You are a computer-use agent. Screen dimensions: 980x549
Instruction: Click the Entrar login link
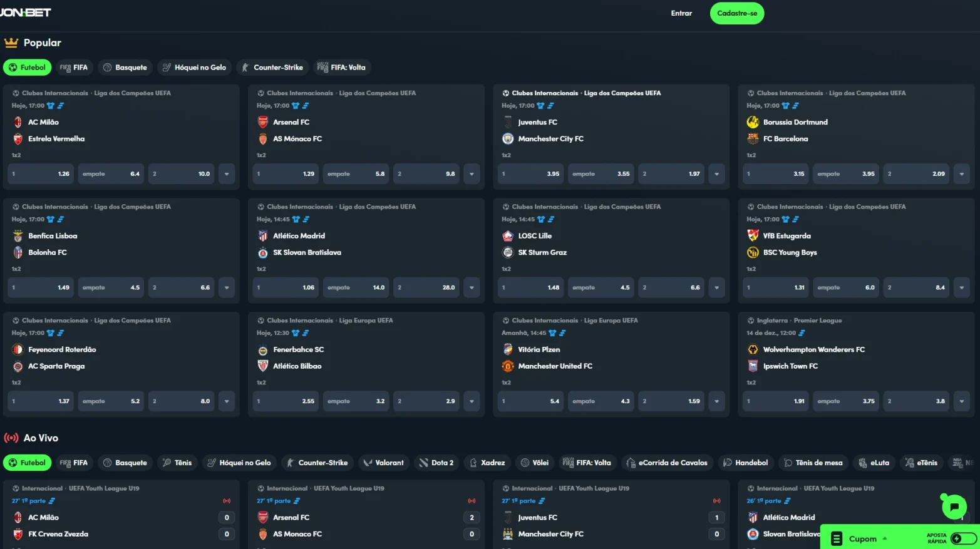click(x=681, y=13)
